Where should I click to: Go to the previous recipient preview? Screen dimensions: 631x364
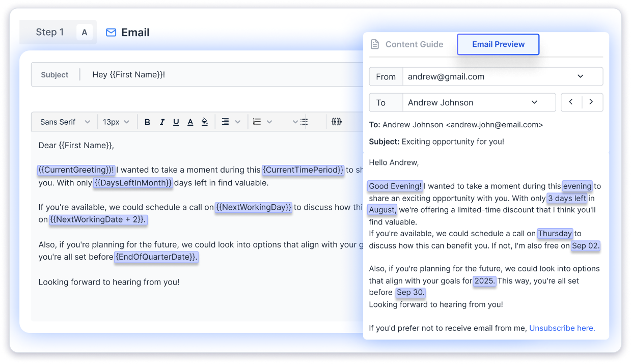[571, 102]
